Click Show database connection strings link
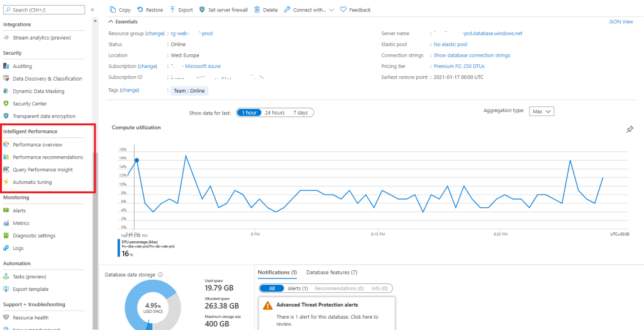644x330 pixels. click(x=472, y=55)
